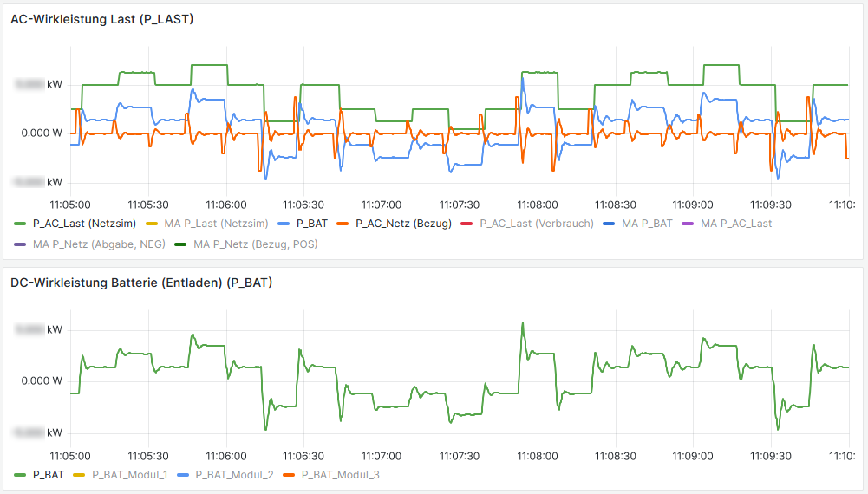Click the 0.000 W axis label in the battery chart
868x494 pixels.
[x=40, y=380]
